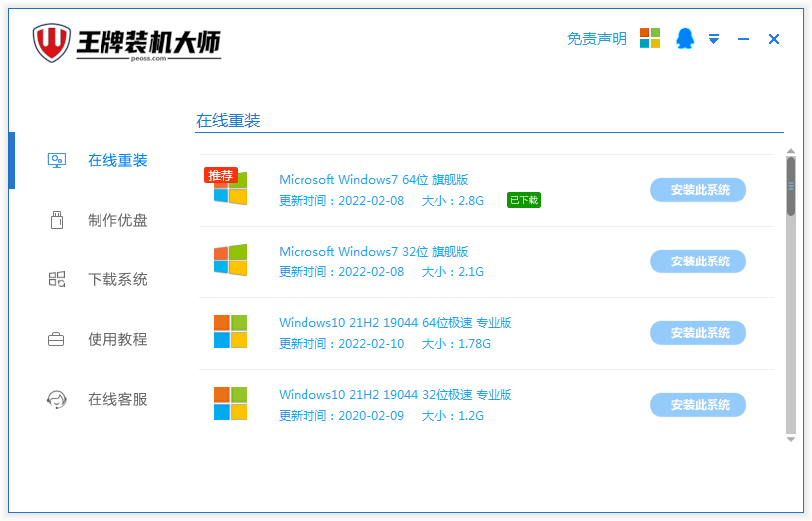Click the red 推荐 badge

click(220, 175)
